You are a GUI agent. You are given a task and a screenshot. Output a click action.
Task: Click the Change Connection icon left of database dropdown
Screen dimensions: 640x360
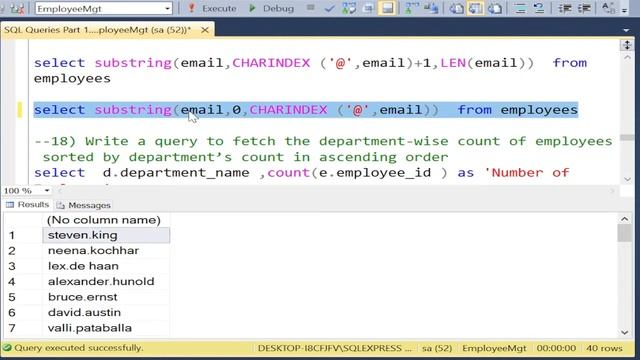tap(17, 8)
